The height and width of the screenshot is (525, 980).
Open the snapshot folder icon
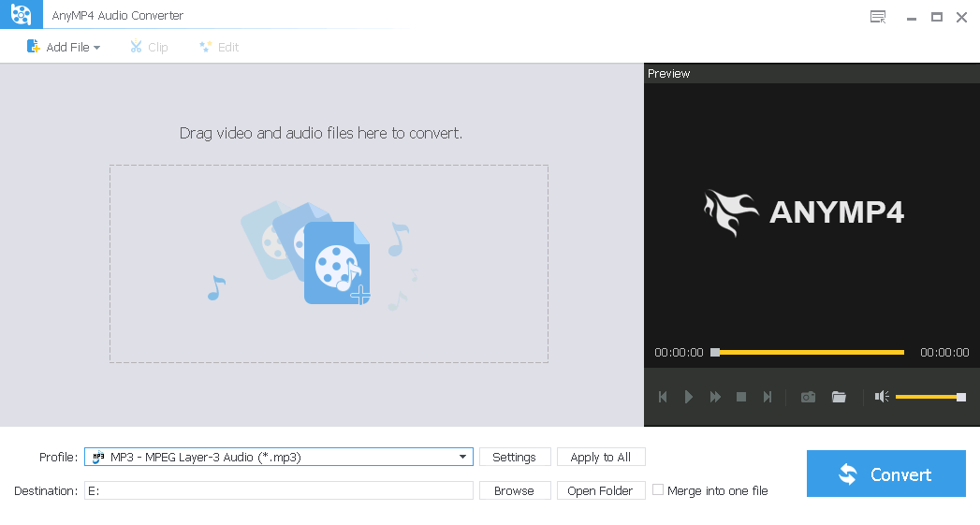(839, 397)
